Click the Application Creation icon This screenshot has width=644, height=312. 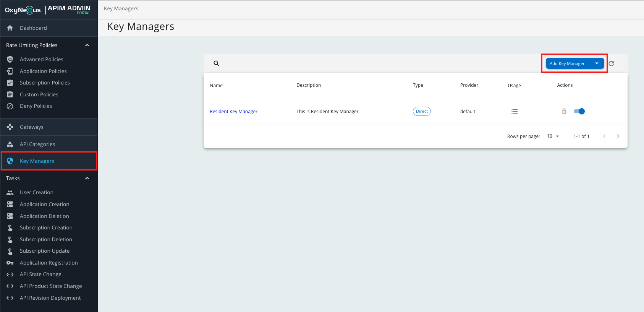coord(10,204)
